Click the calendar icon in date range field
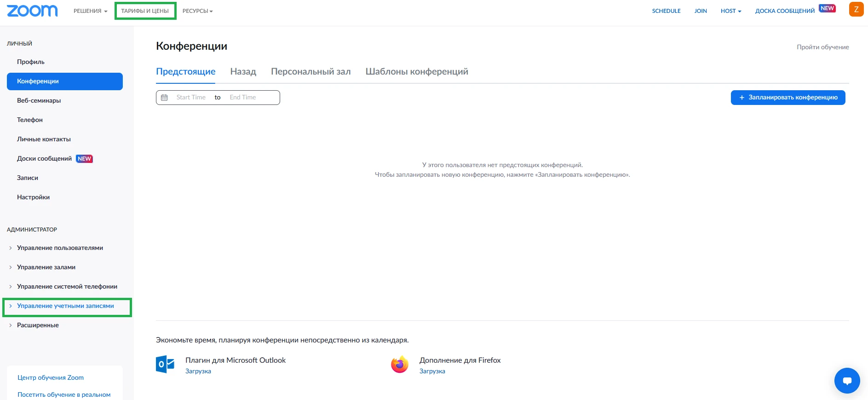The image size is (868, 400). coord(164,98)
